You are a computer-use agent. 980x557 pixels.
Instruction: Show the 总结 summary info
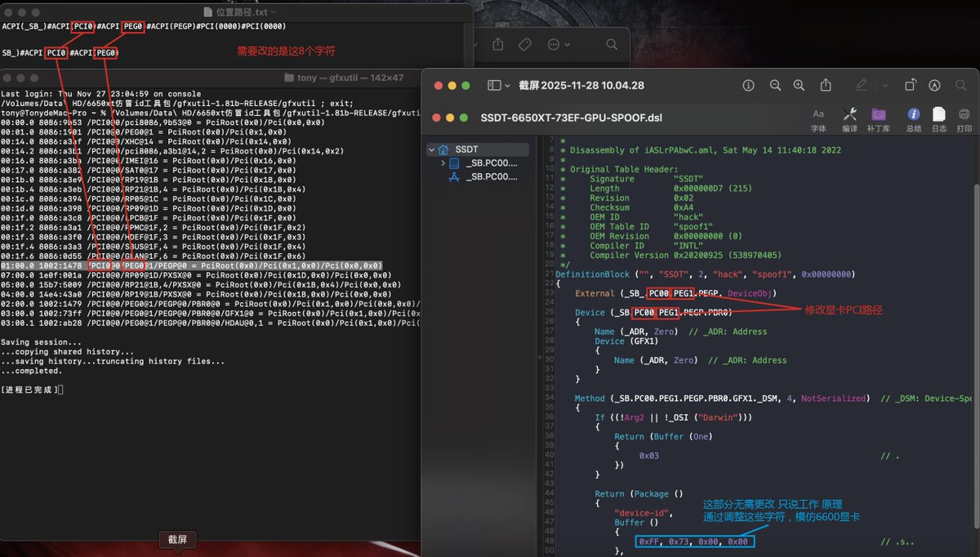914,119
